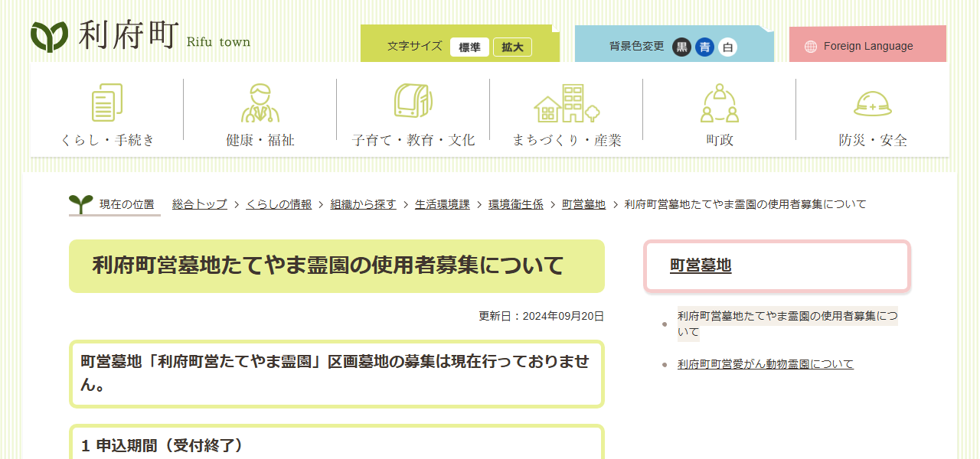This screenshot has height=459, width=980.
Task: Open the まちづくり・産業 menu label
Action: [x=567, y=140]
